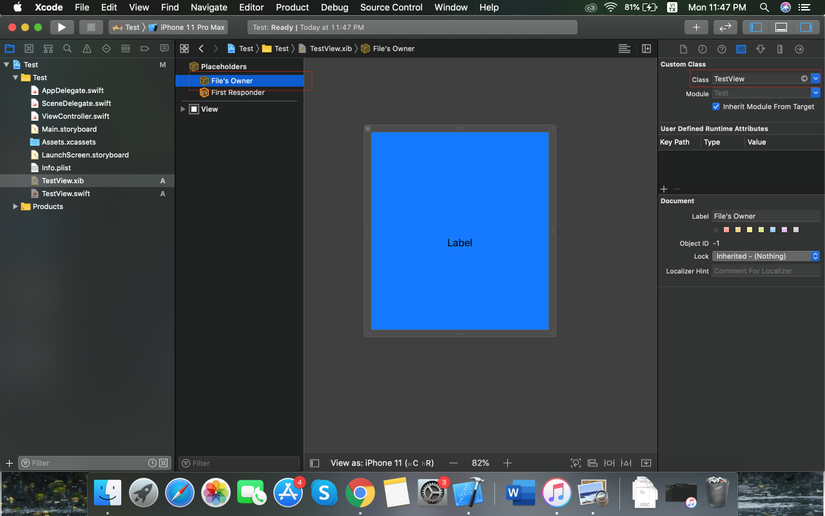
Task: Open the Editor menu
Action: pos(251,7)
